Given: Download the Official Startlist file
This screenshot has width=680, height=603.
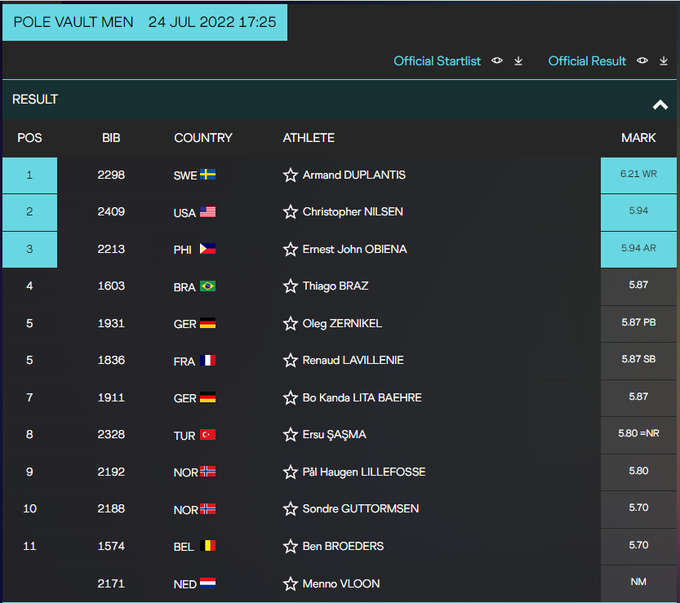Looking at the screenshot, I should click(x=519, y=61).
